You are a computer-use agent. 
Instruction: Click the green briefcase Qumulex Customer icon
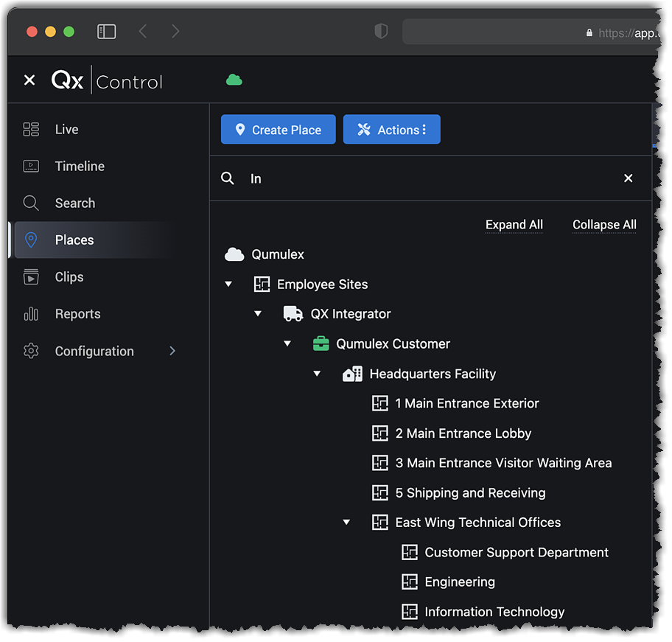click(x=321, y=343)
